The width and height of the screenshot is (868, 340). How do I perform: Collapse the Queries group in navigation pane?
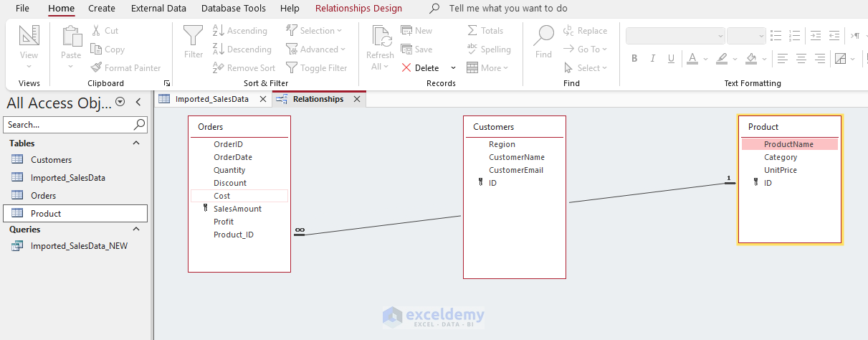click(x=136, y=230)
